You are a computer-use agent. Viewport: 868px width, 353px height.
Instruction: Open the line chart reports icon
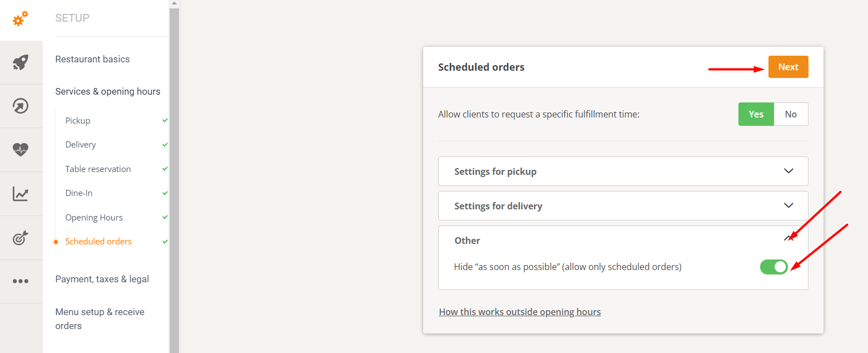tap(21, 194)
